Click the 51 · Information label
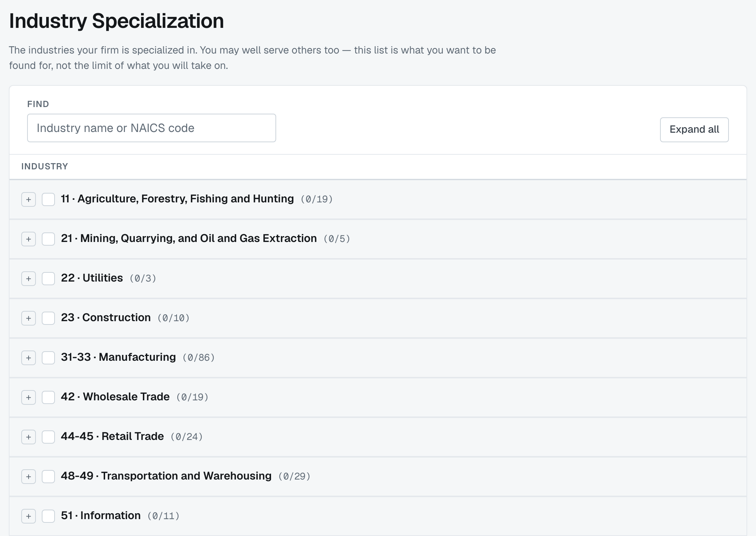 click(x=101, y=515)
